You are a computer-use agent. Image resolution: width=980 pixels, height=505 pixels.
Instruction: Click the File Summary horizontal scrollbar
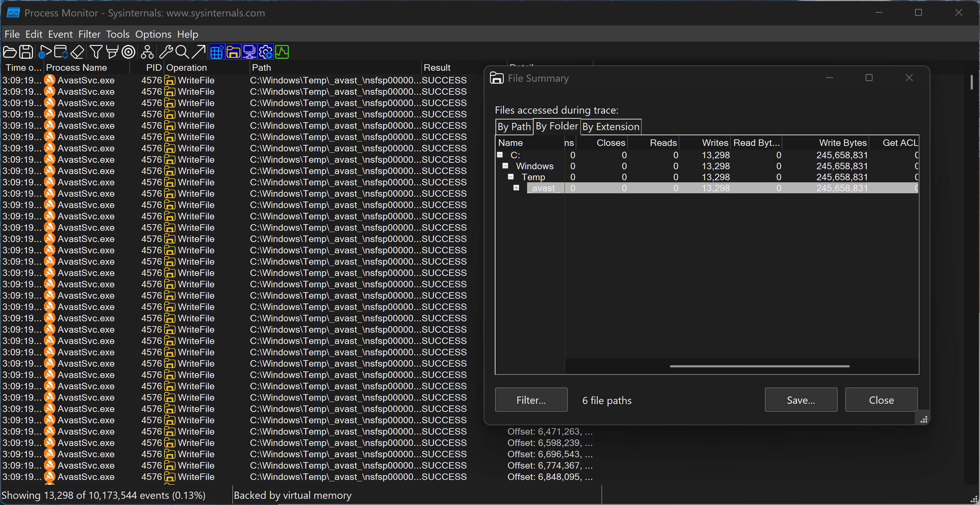pos(759,366)
